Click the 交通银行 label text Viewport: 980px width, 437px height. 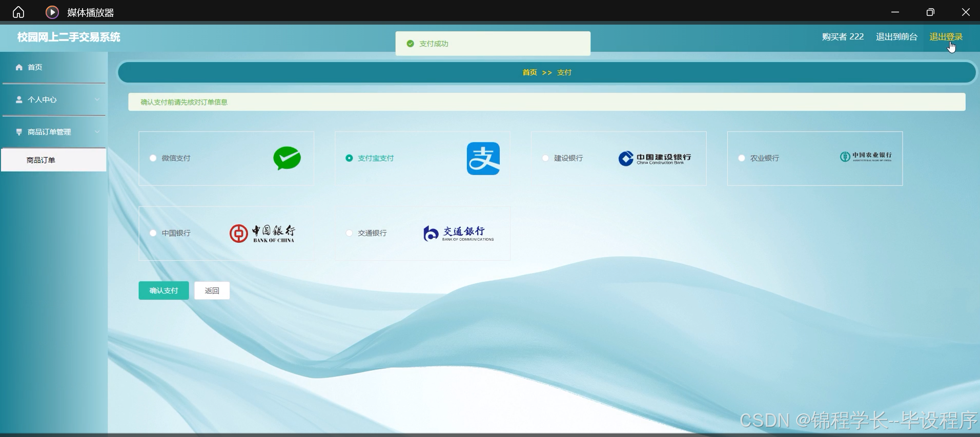372,233
